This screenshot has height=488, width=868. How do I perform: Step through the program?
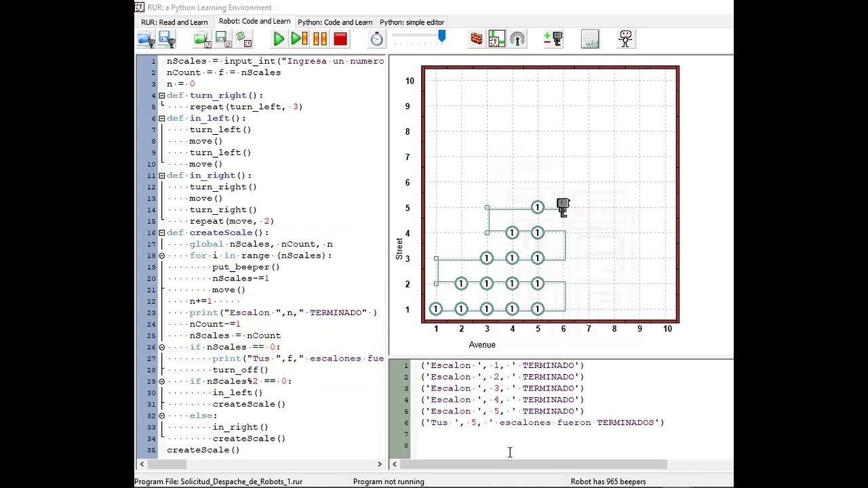298,39
